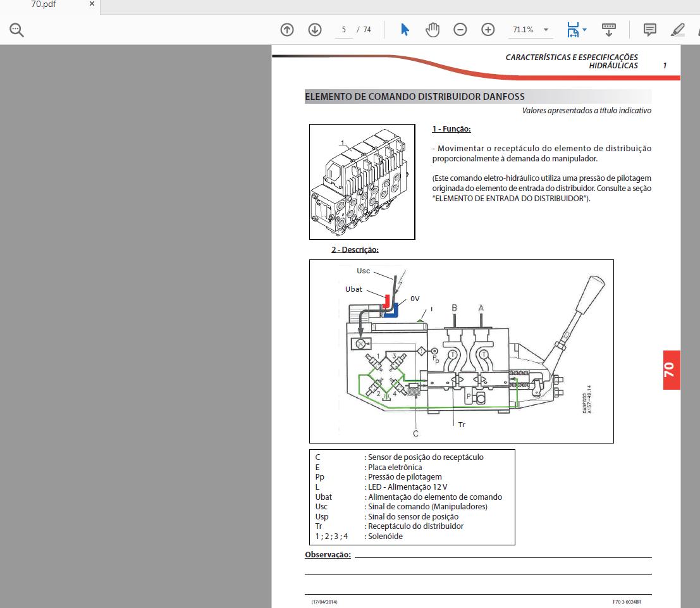Zoom out with the minus icon

point(460,29)
